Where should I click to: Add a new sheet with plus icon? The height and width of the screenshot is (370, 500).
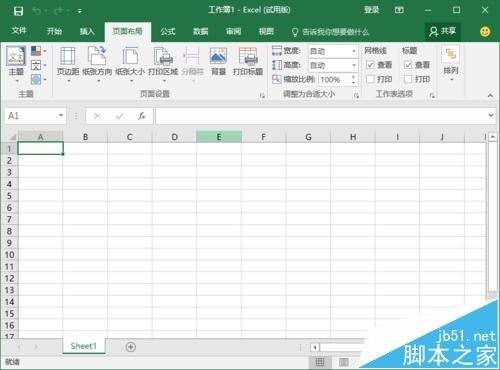point(131,347)
